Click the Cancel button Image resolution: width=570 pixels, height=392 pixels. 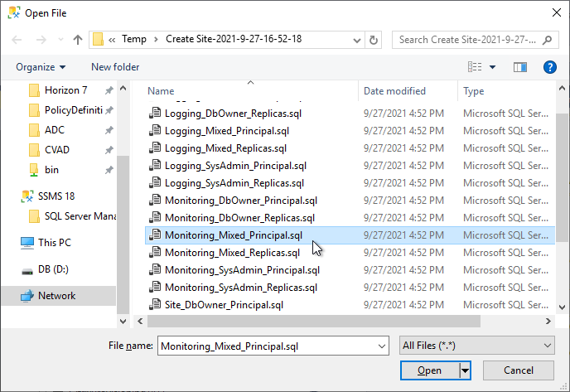click(519, 370)
